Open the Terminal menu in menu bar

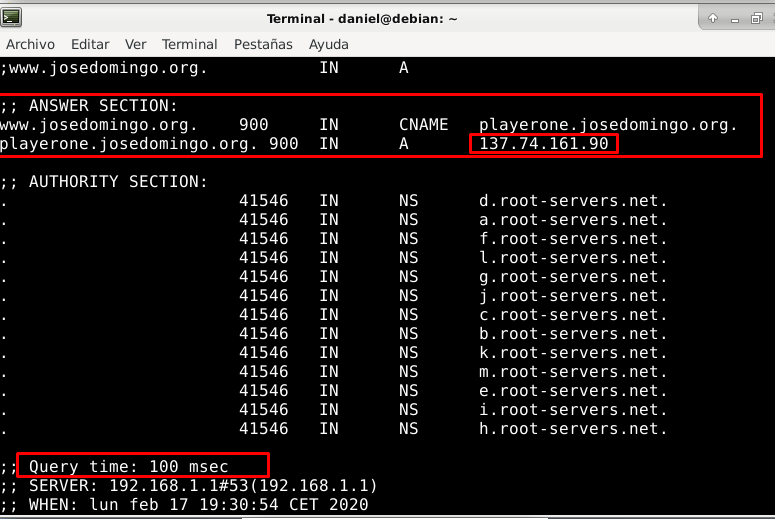(x=190, y=44)
